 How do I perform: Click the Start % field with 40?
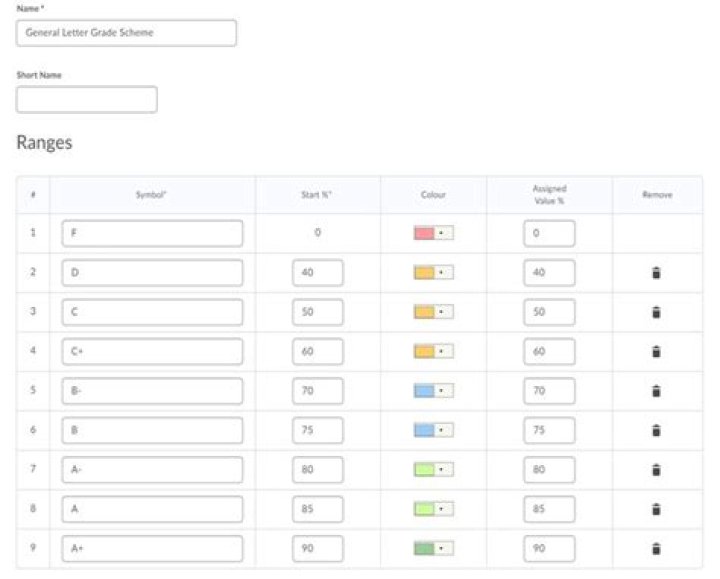coord(318,273)
